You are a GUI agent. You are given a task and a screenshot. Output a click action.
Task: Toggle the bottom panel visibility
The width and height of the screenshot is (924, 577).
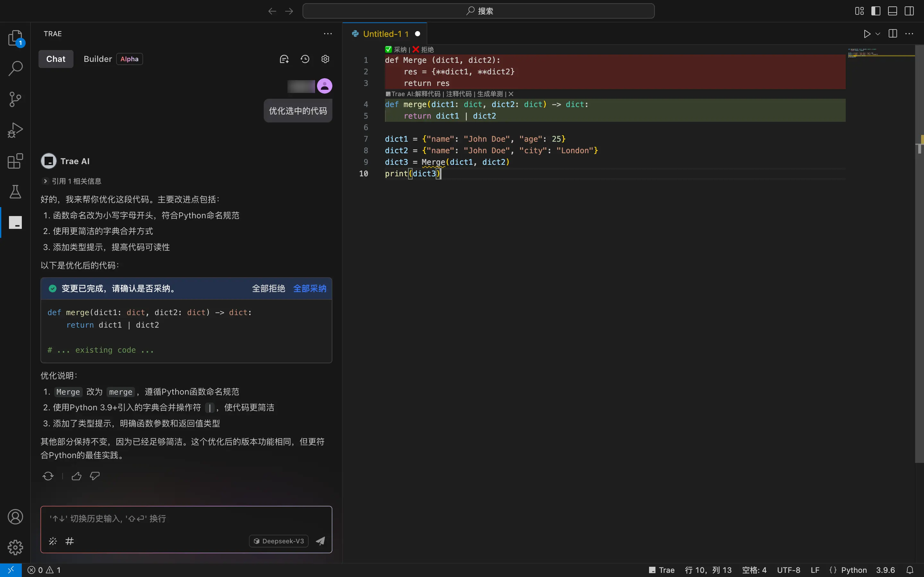pos(892,11)
